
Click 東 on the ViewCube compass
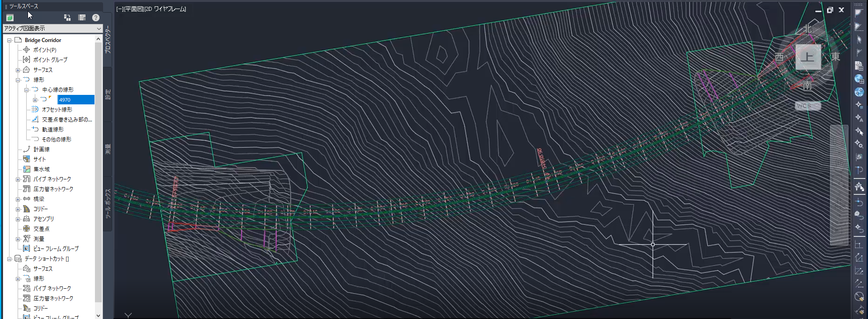[x=835, y=56]
